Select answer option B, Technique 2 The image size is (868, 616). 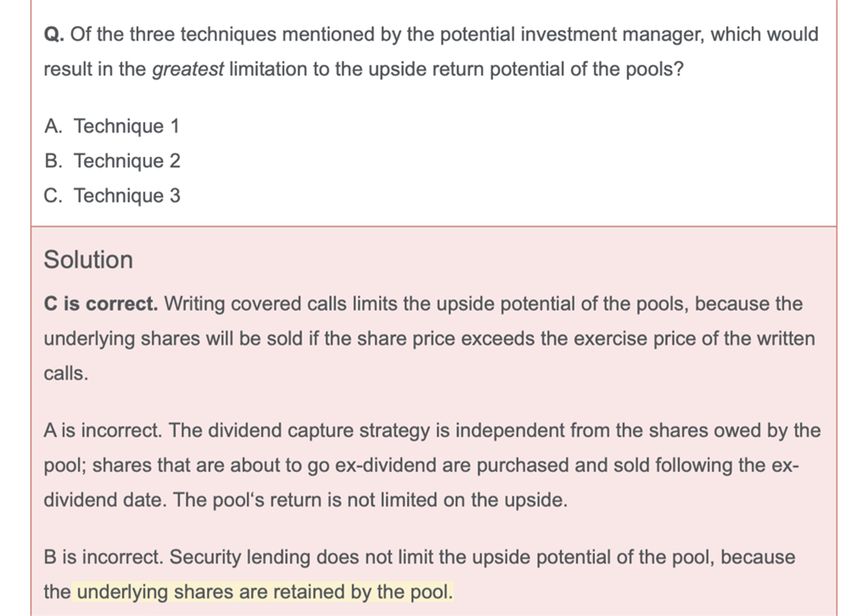(x=112, y=161)
